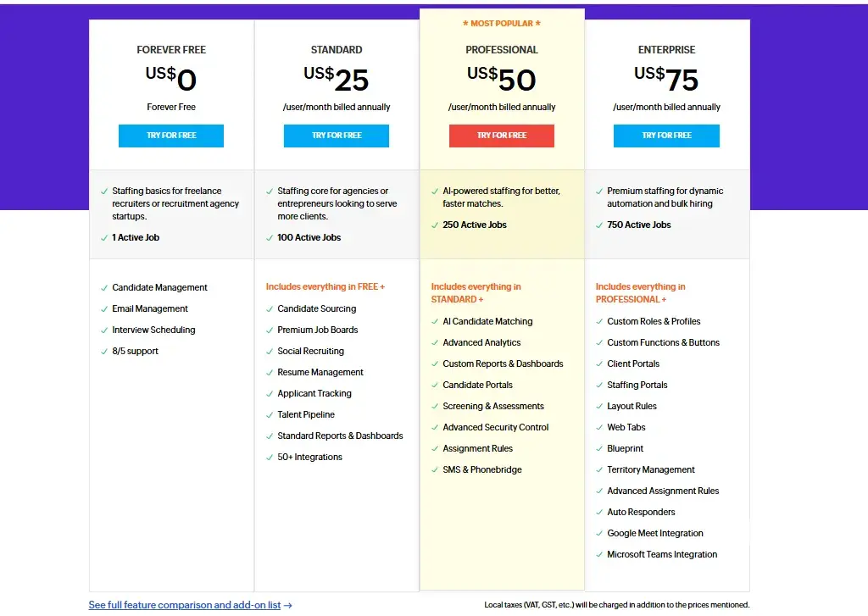The height and width of the screenshot is (616, 868).
Task: Click the checkmark beside 50+ Integrations
Action: tap(270, 458)
